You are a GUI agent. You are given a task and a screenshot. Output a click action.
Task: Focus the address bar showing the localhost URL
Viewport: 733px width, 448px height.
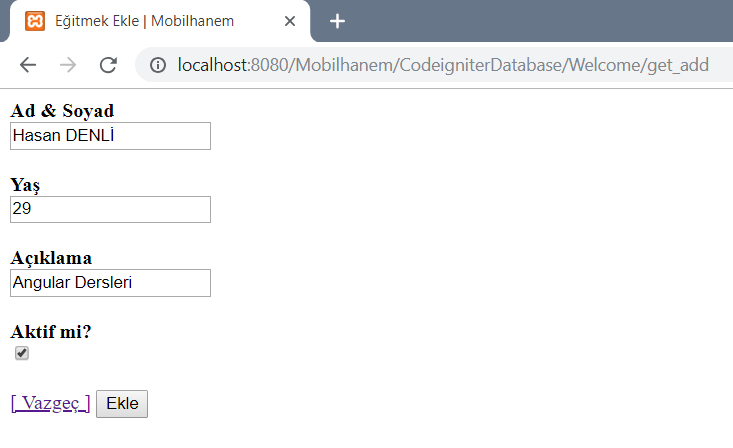(442, 65)
